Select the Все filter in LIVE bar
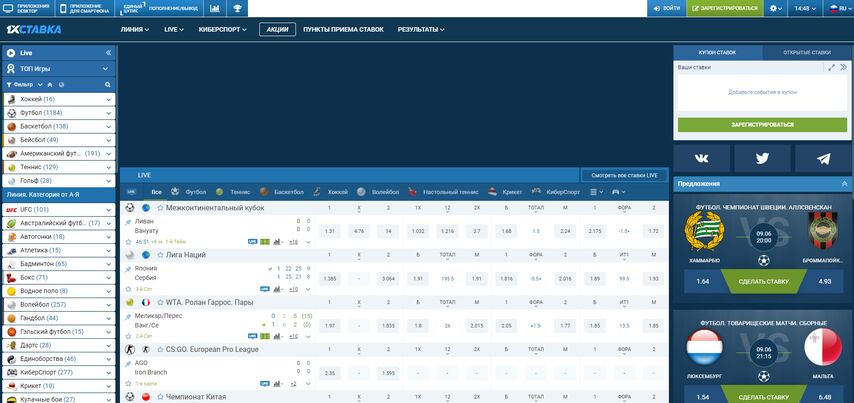854x403 pixels. pyautogui.click(x=157, y=192)
